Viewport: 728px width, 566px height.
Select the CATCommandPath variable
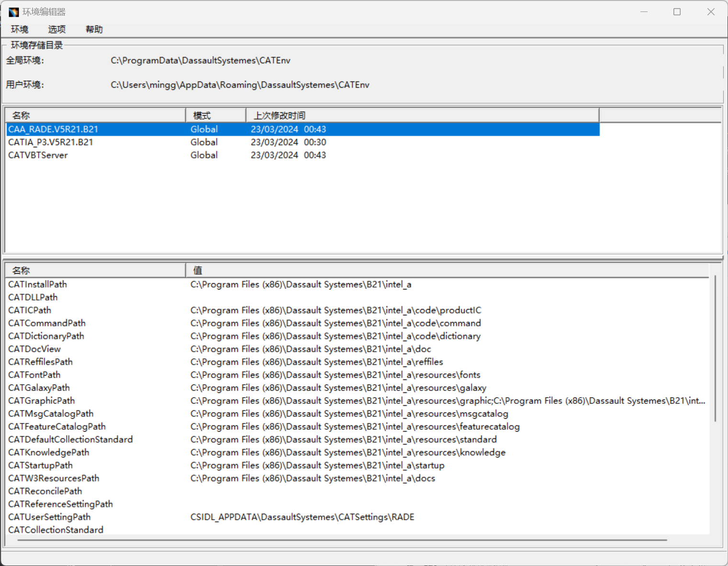pos(46,323)
